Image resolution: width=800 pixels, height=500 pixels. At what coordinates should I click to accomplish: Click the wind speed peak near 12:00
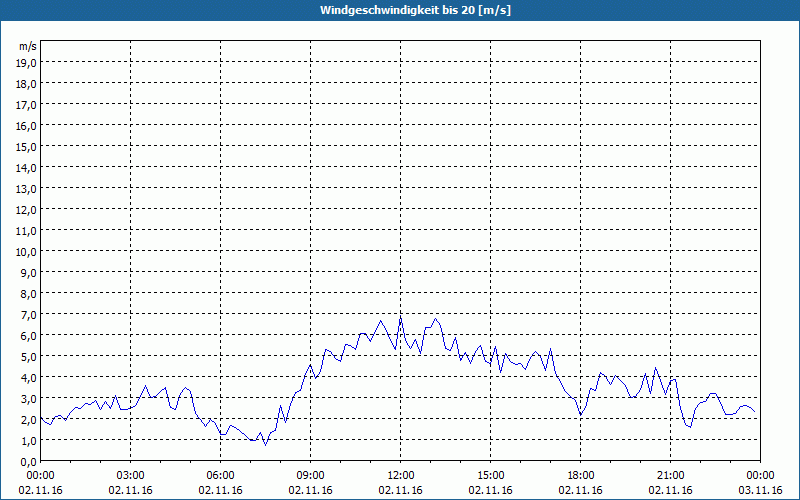click(x=401, y=317)
